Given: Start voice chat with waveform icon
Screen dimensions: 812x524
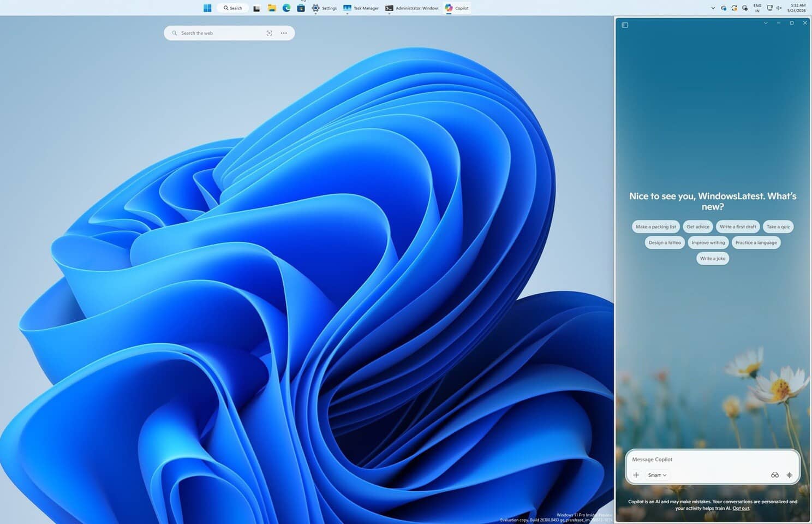Looking at the screenshot, I should pyautogui.click(x=789, y=475).
